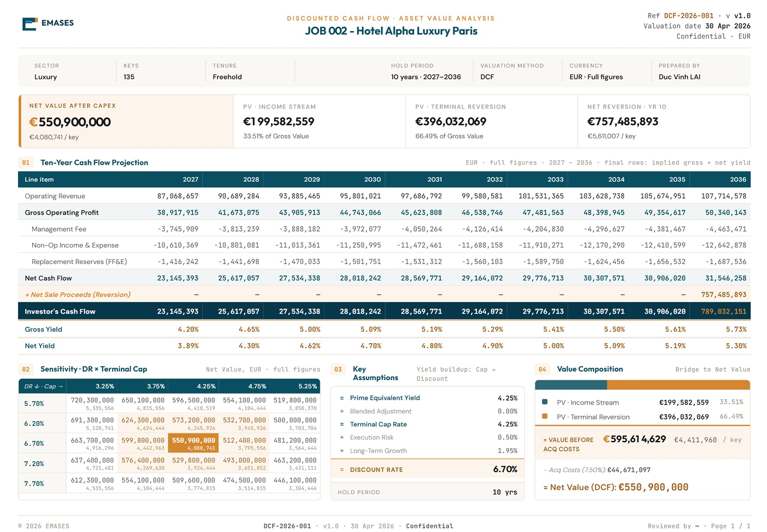
Task: Click the Investor's Cash Flow 2036 value 789,032,151
Action: point(724,311)
